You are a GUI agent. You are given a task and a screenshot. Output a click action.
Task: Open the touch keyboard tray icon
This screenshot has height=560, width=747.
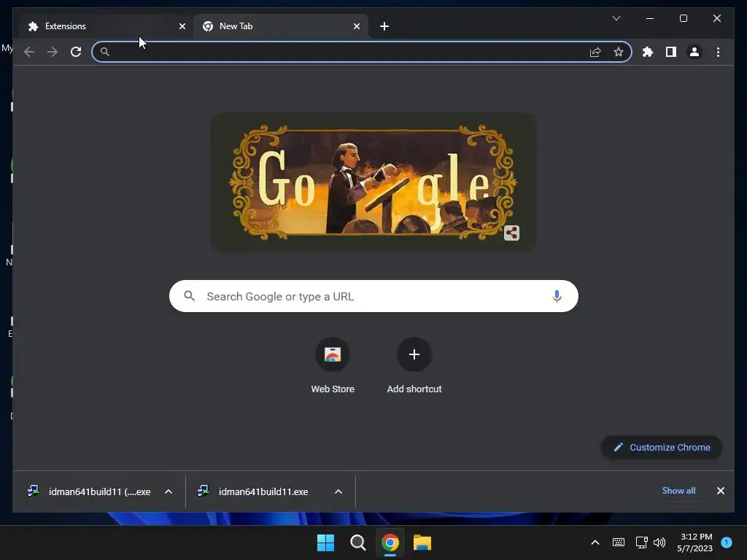[x=619, y=542]
